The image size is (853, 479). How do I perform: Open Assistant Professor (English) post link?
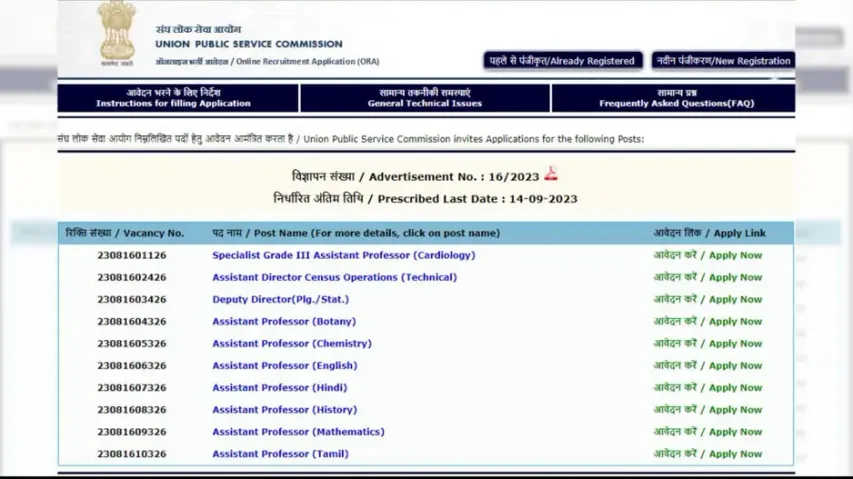click(x=284, y=366)
